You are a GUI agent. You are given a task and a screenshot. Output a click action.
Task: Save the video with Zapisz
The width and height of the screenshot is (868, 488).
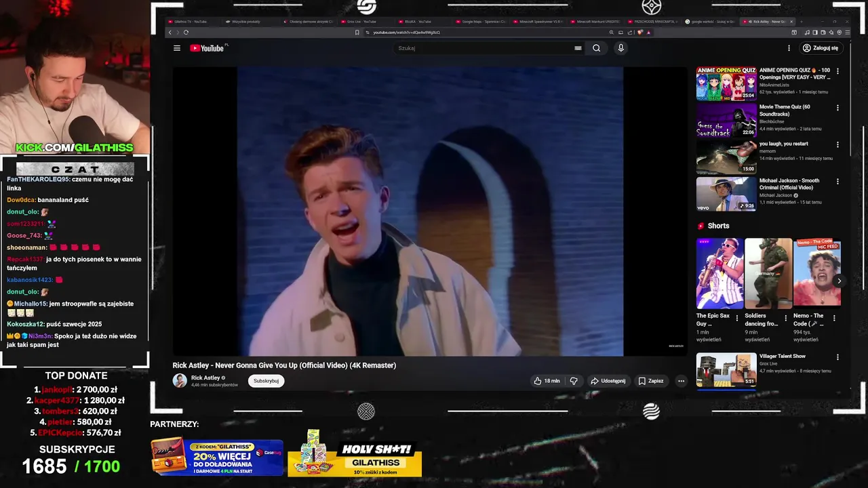(651, 381)
